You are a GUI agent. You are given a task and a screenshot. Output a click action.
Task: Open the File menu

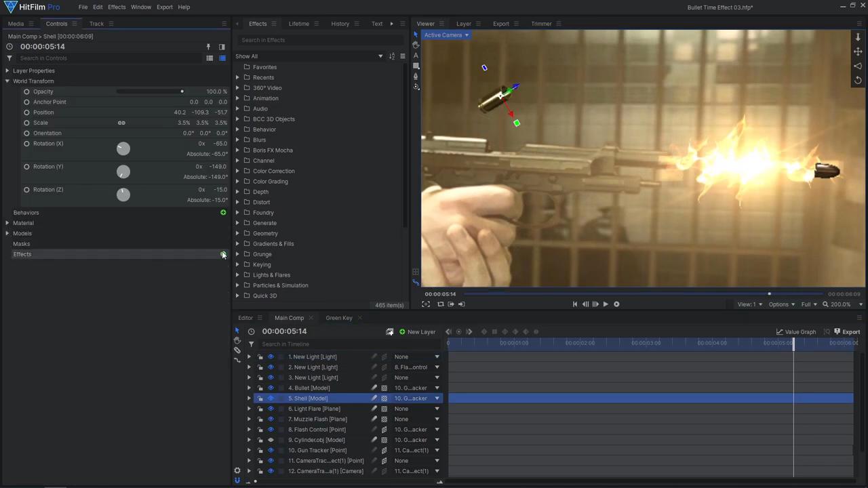coord(83,7)
